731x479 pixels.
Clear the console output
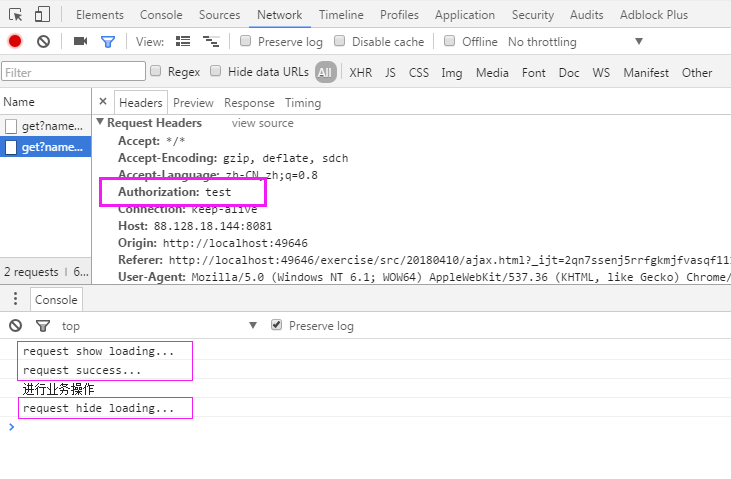(x=15, y=326)
